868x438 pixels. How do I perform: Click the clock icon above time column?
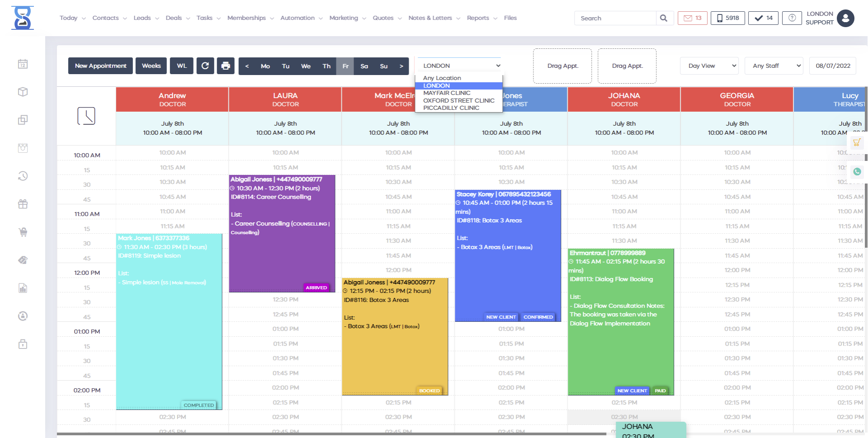pyautogui.click(x=86, y=116)
